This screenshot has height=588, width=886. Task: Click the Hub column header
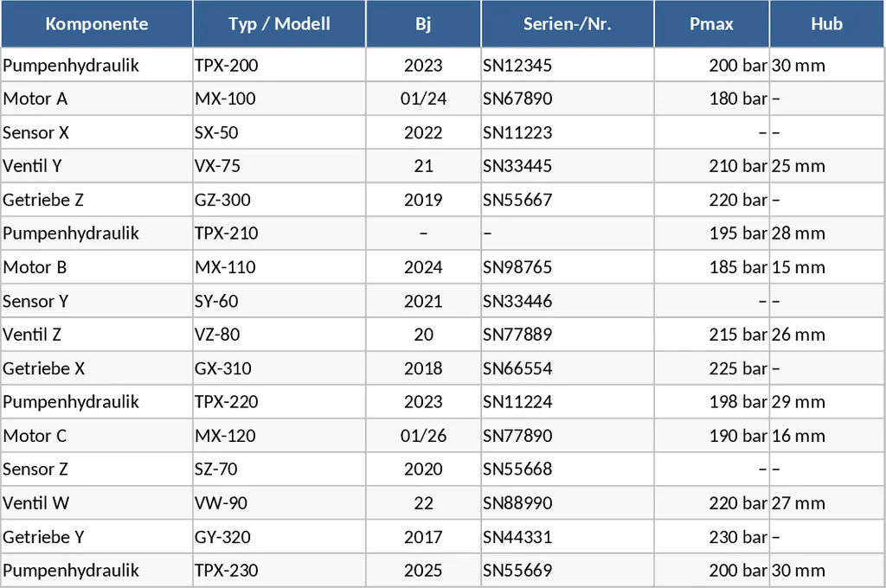pos(826,24)
